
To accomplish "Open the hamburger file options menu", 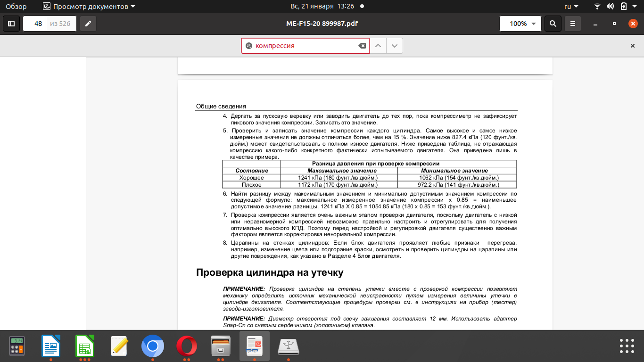I will (573, 24).
